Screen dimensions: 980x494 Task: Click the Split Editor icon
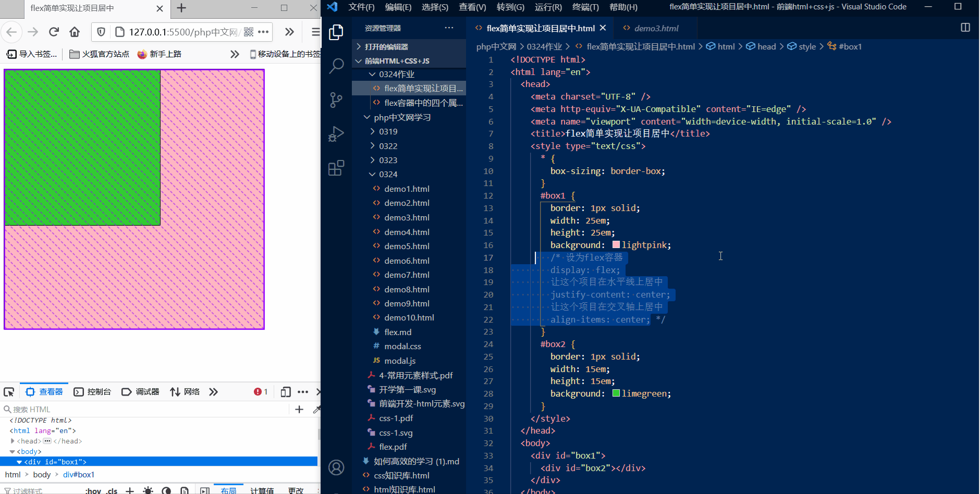click(965, 28)
